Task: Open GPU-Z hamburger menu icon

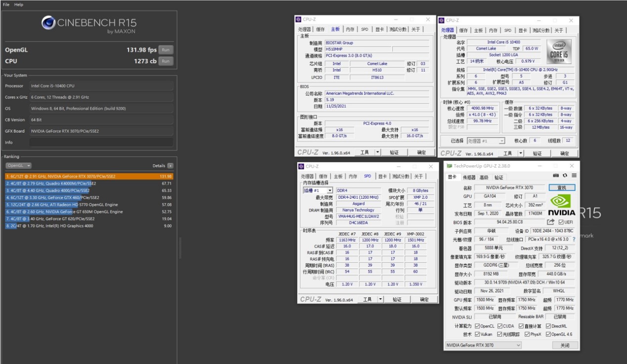Action: click(574, 176)
